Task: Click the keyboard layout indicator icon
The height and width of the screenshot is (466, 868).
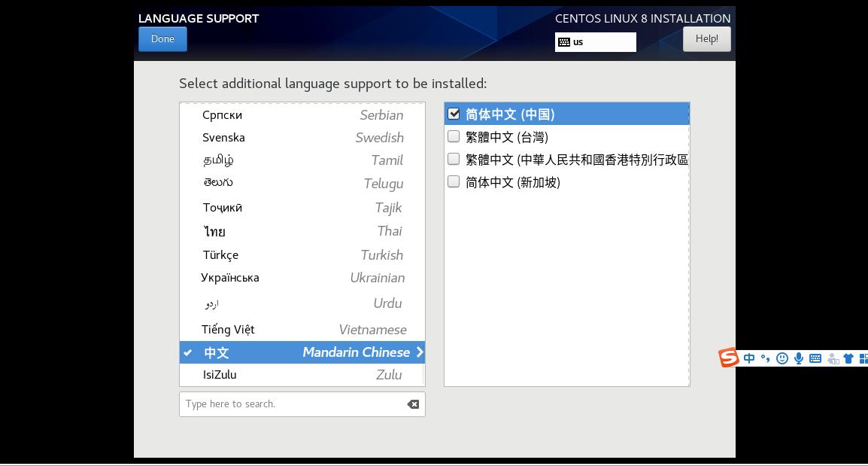Action: tap(566, 42)
